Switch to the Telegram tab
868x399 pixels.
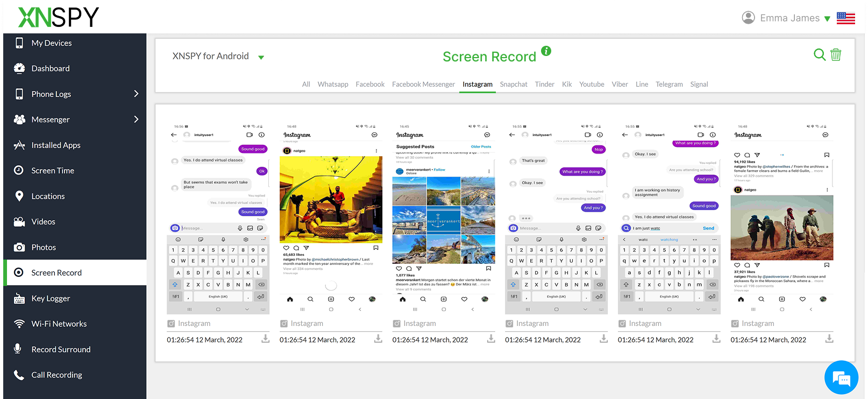(669, 85)
